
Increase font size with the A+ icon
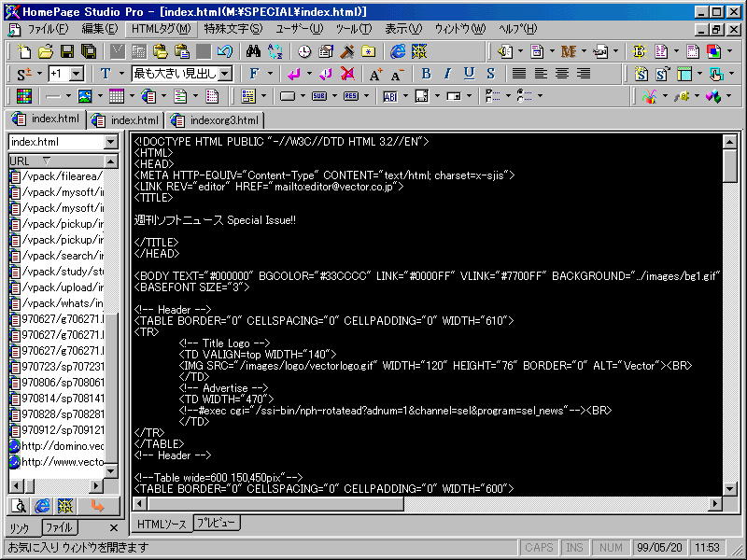pyautogui.click(x=376, y=74)
